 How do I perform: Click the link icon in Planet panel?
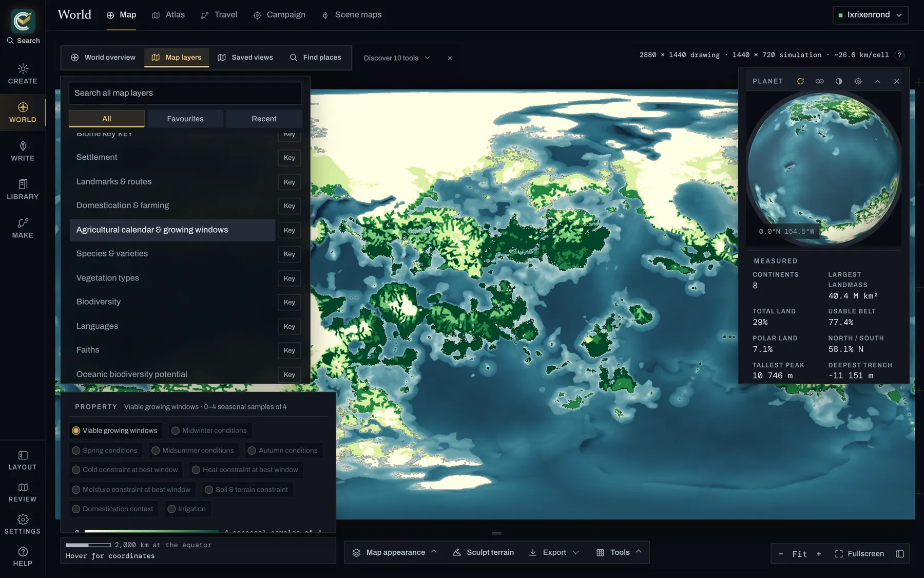[820, 81]
